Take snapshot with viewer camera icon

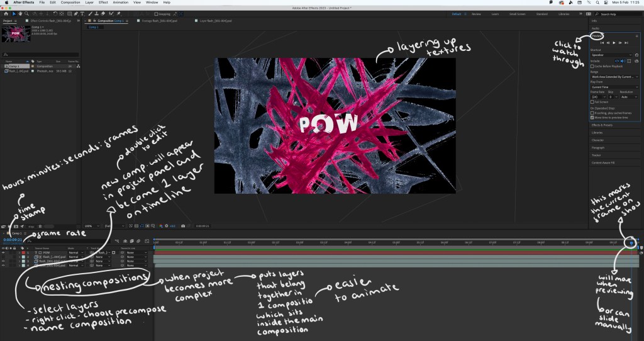[182, 226]
